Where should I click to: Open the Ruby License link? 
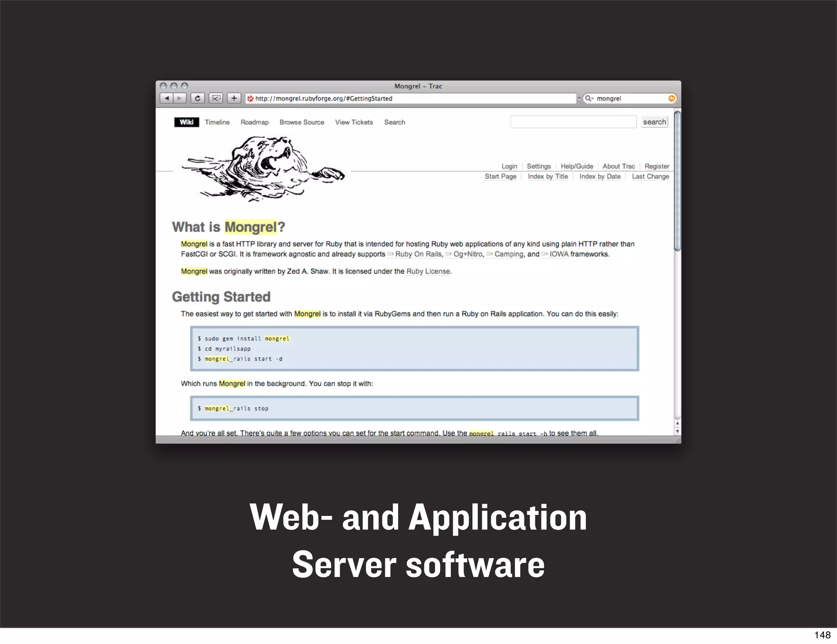(428, 271)
